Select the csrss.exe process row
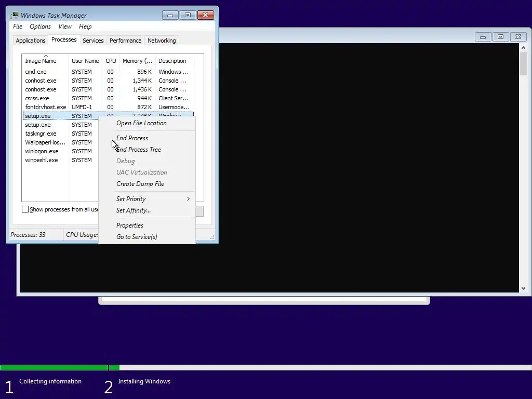This screenshot has width=532, height=399. pyautogui.click(x=108, y=98)
